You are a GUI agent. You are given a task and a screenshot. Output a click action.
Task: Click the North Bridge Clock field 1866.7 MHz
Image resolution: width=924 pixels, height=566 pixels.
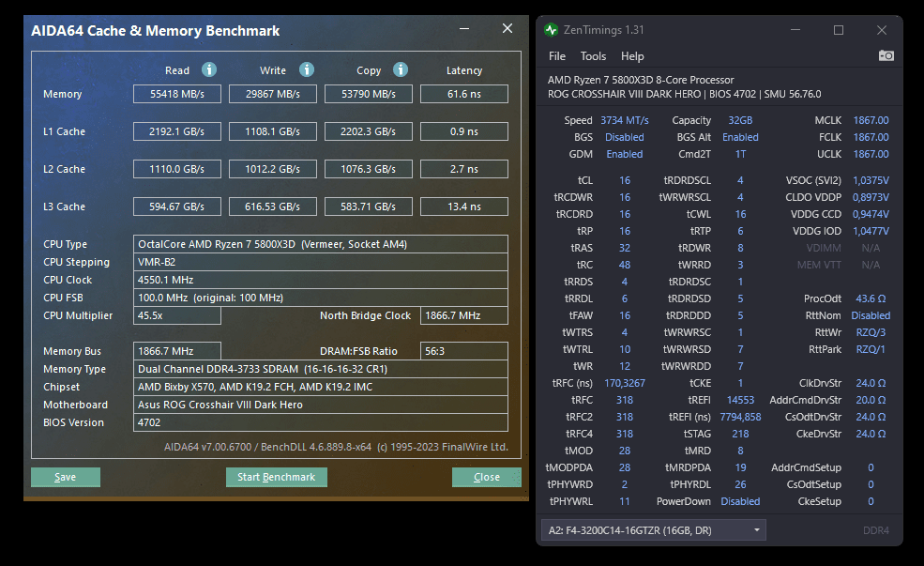coord(464,315)
